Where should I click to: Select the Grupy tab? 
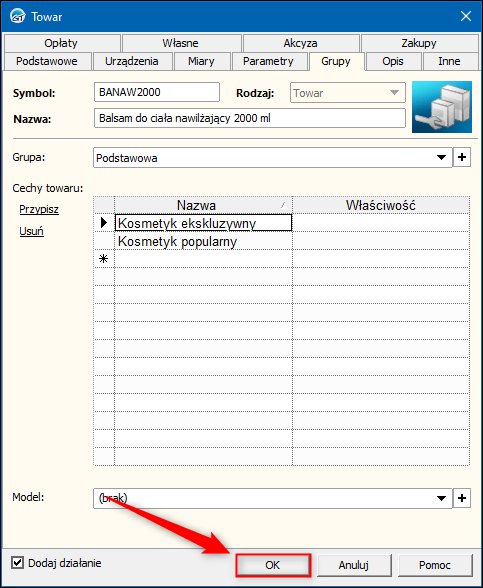[336, 62]
